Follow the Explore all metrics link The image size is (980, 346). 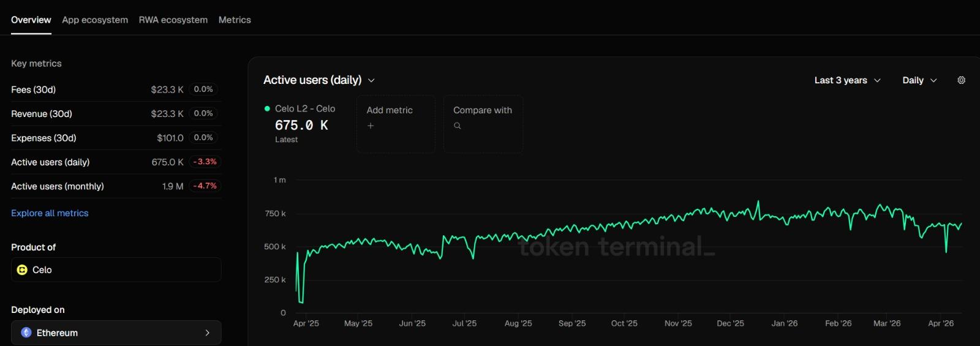[50, 213]
